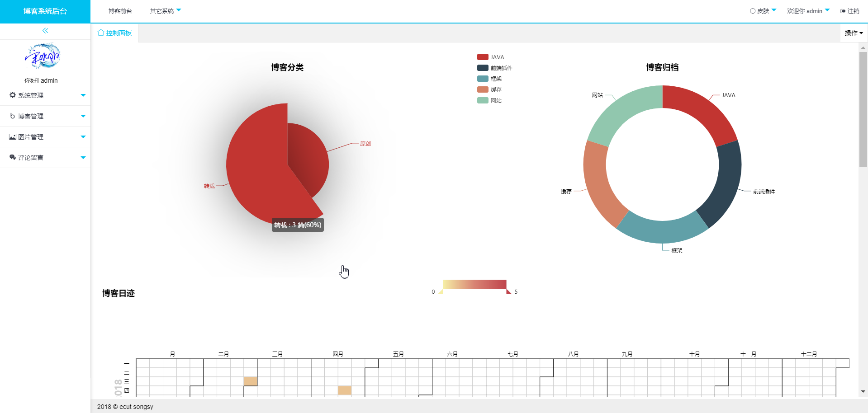Screen dimensions: 868x413
Task: Click the admin avatar logo image
Action: (42, 56)
